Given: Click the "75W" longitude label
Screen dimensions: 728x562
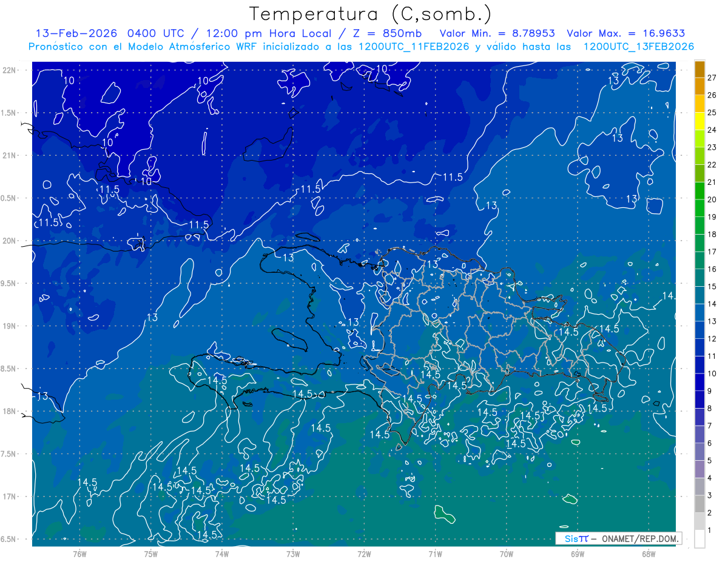Looking at the screenshot, I should [150, 554].
